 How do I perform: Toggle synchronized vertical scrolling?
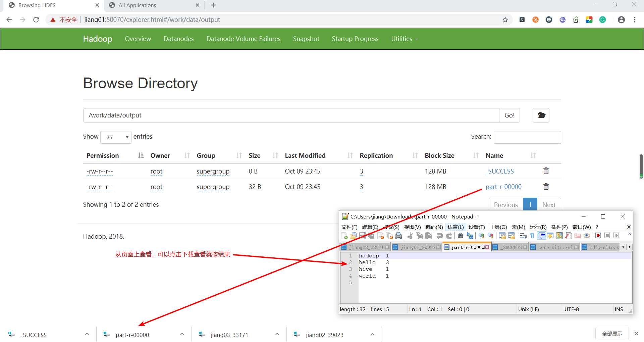tap(502, 236)
